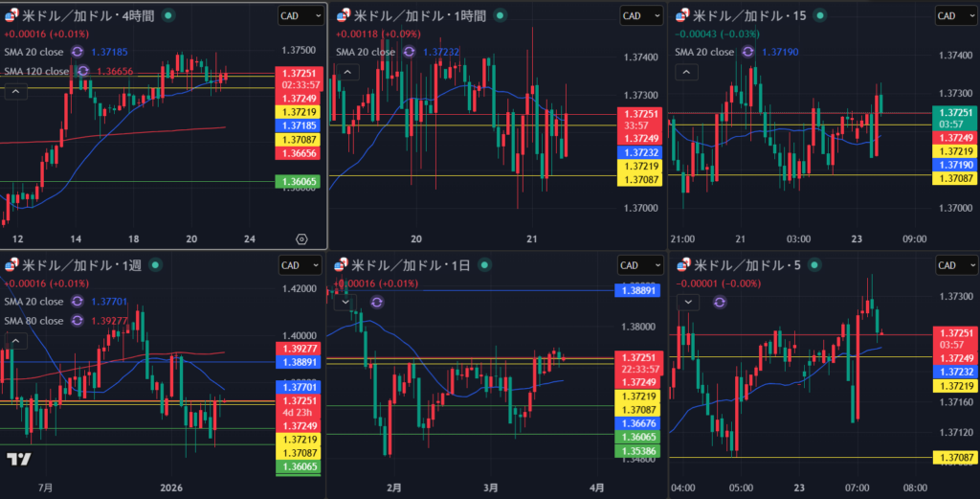The image size is (980, 499).
Task: Click the purple indicator icon in the daily chart
Action: [376, 301]
